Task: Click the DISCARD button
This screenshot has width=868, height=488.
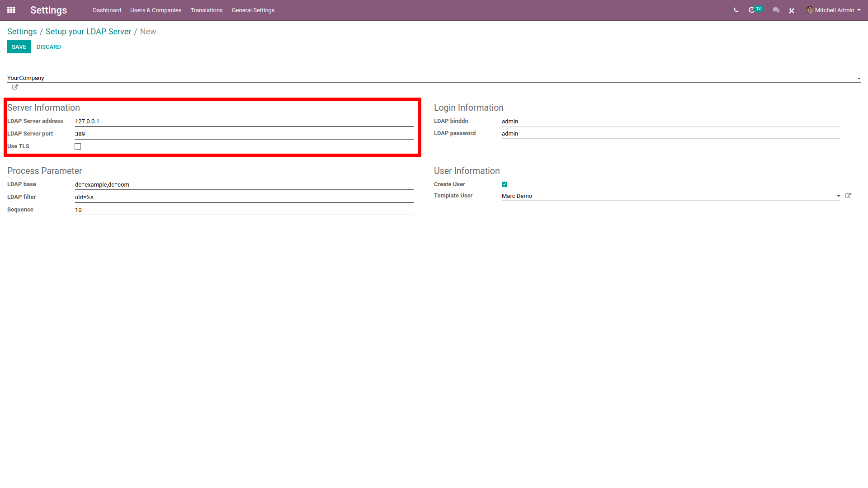Action: click(47, 47)
